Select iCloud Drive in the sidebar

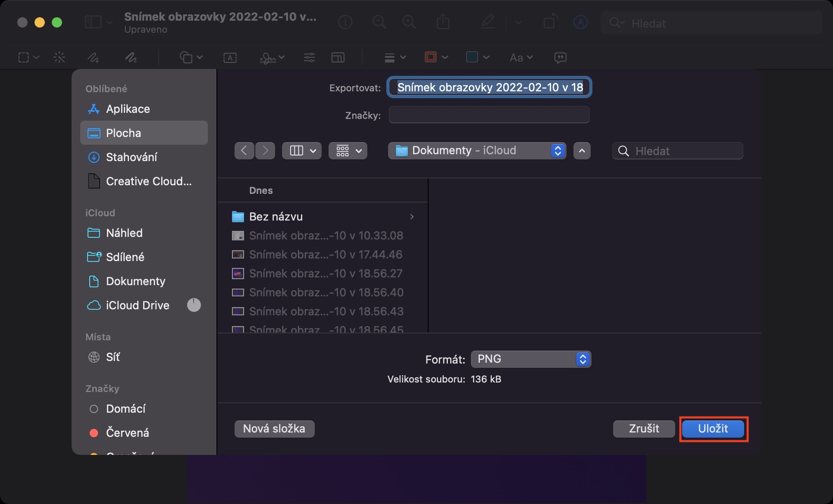[x=137, y=305]
